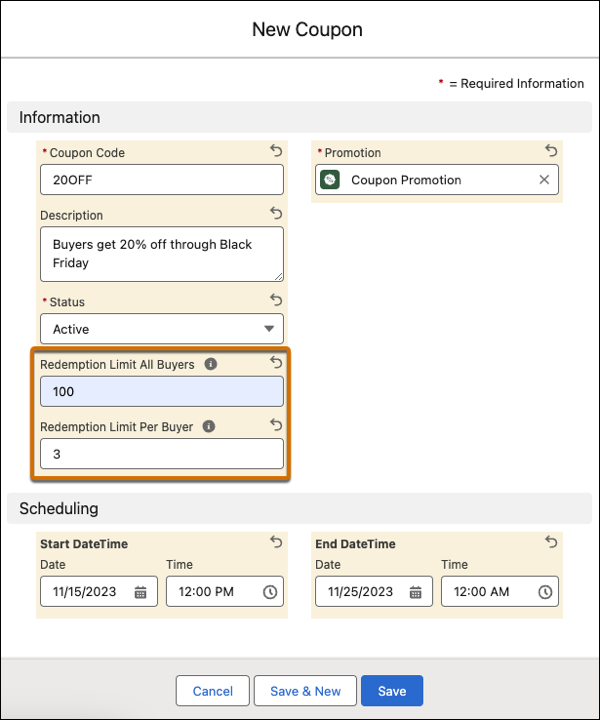Open clock picker for Start Time
Screen dimensions: 600x720
pyautogui.click(x=270, y=592)
